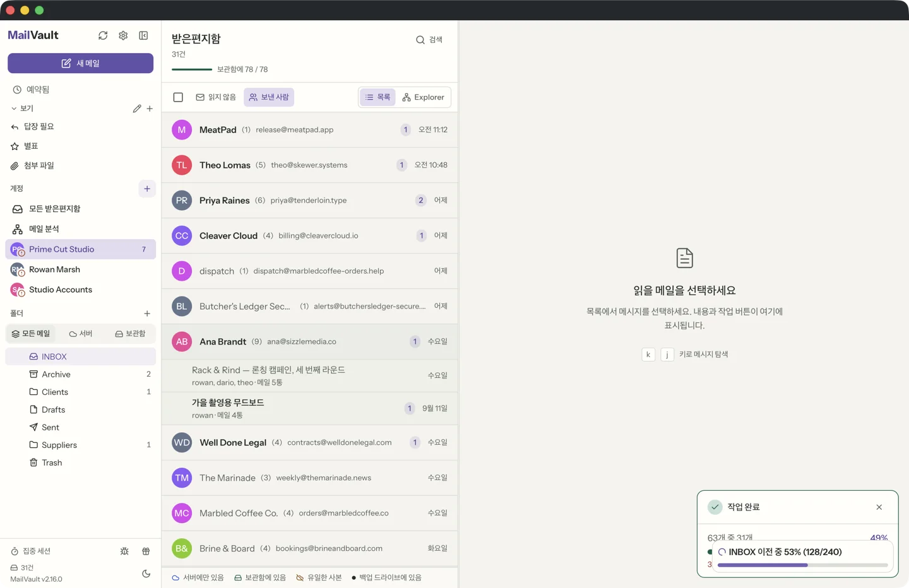Select the Prime Cut Studio account

point(81,249)
